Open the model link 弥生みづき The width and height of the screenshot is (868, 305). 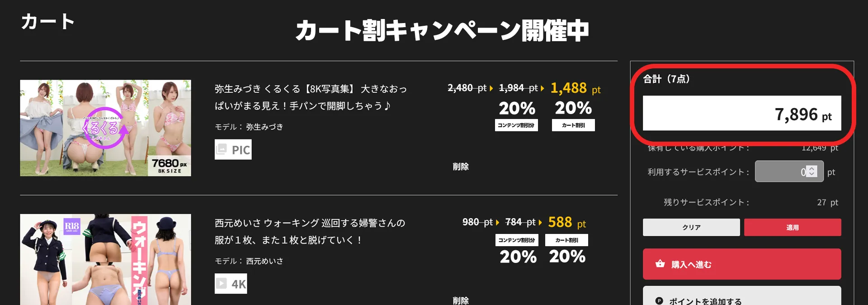click(x=264, y=127)
